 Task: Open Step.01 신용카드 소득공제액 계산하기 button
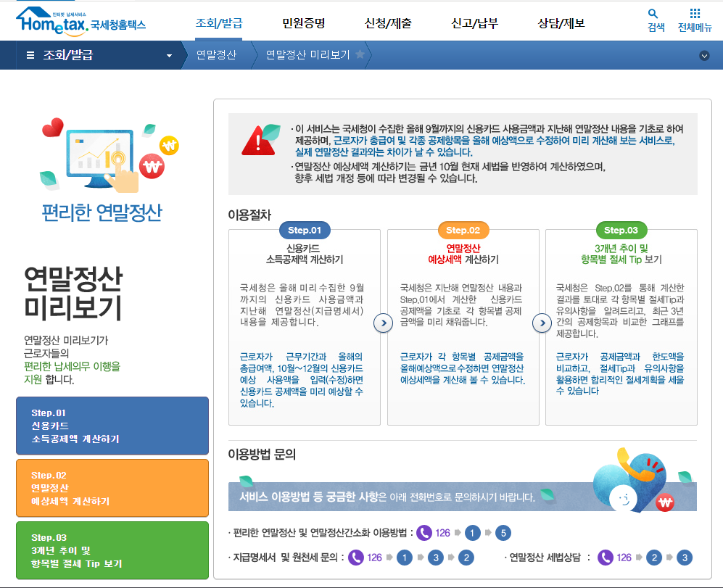tap(112, 426)
